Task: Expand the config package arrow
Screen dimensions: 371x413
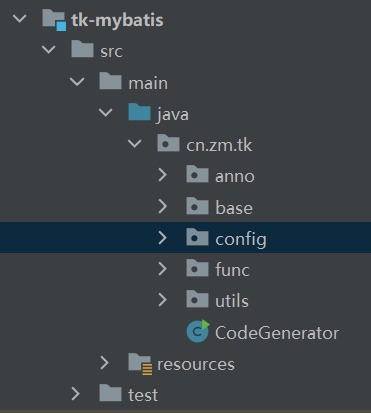Action: [163, 238]
